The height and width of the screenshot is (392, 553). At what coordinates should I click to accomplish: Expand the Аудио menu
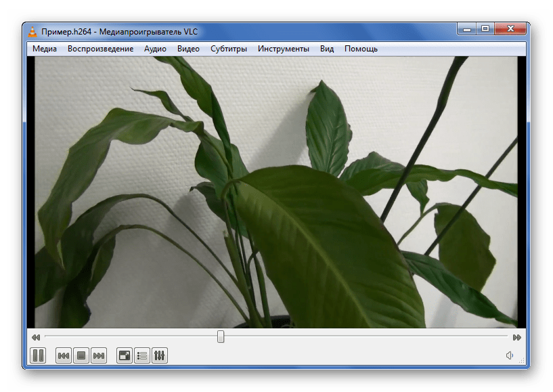point(155,49)
